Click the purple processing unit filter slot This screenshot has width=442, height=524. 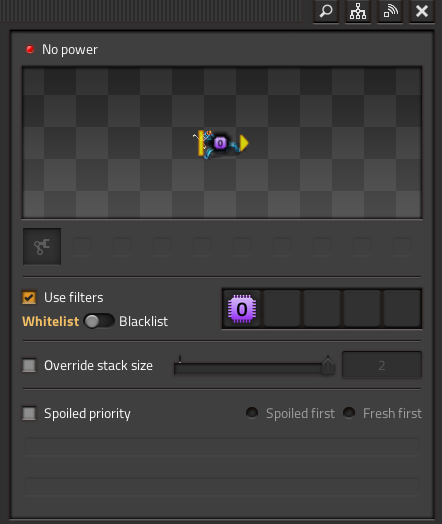click(x=242, y=309)
